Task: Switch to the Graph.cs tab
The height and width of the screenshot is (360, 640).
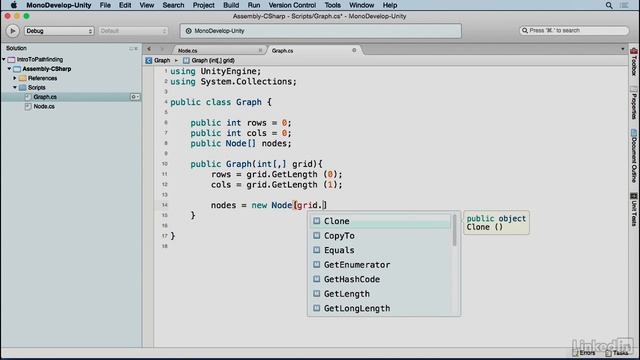Action: [282, 51]
